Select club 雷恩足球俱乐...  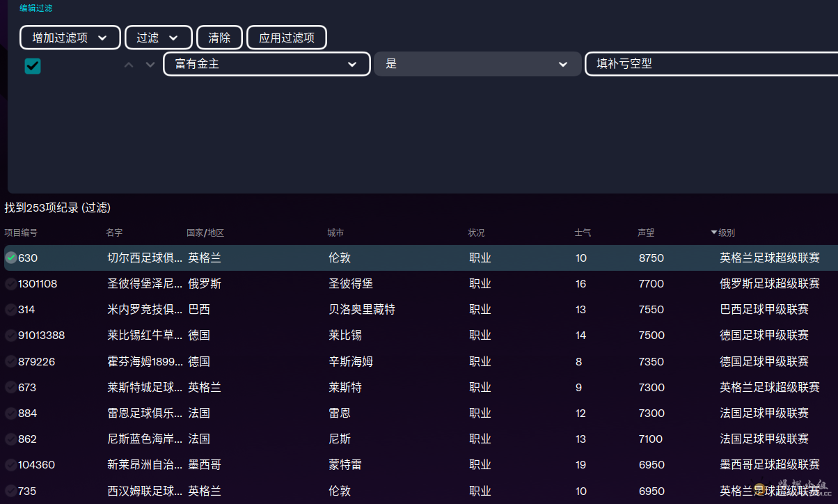[145, 414]
